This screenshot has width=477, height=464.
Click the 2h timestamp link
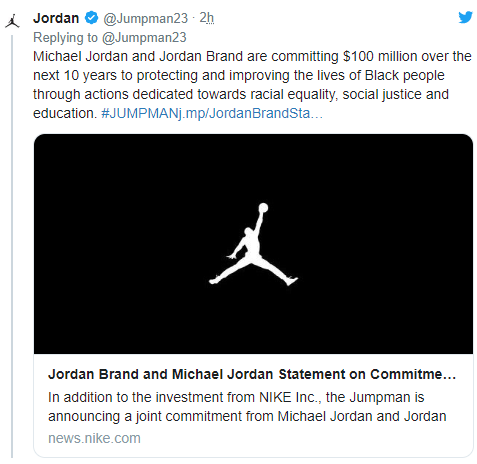click(x=206, y=18)
